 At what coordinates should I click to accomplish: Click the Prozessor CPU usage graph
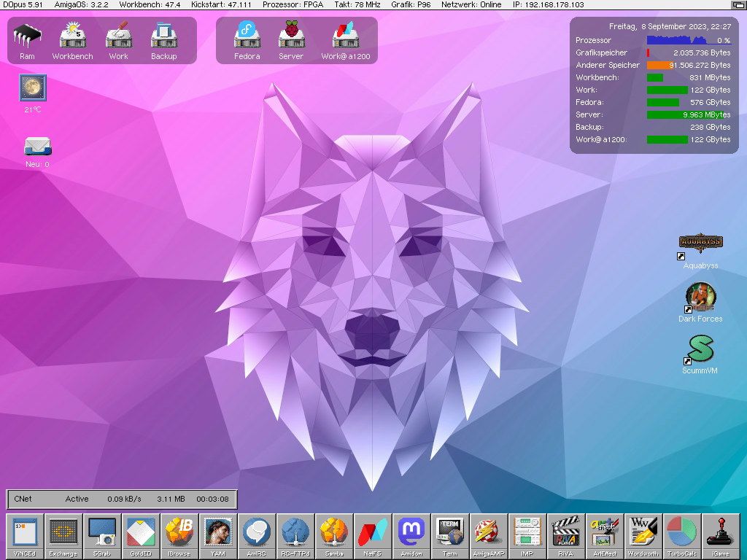689,41
